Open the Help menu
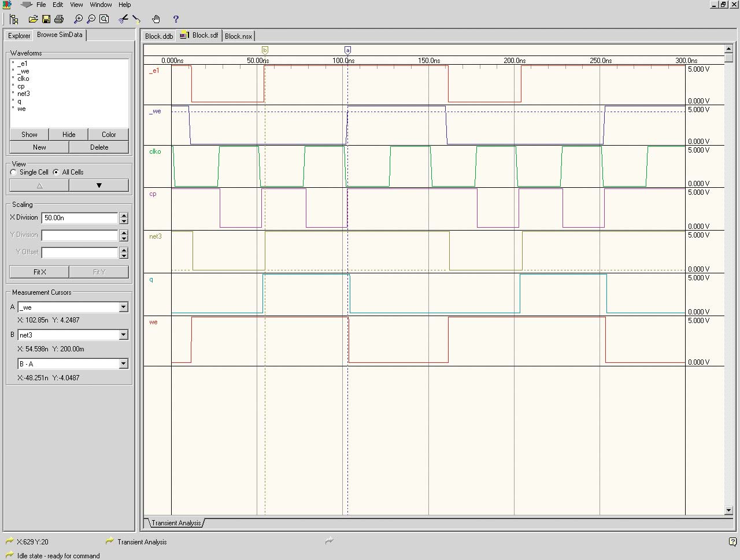Viewport: 740px width, 560px height. (x=125, y=5)
